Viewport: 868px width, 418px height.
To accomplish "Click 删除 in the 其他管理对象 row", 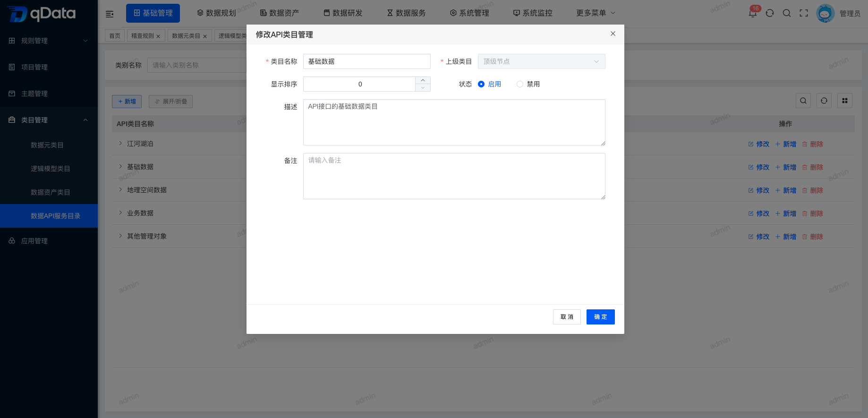I will coord(812,237).
